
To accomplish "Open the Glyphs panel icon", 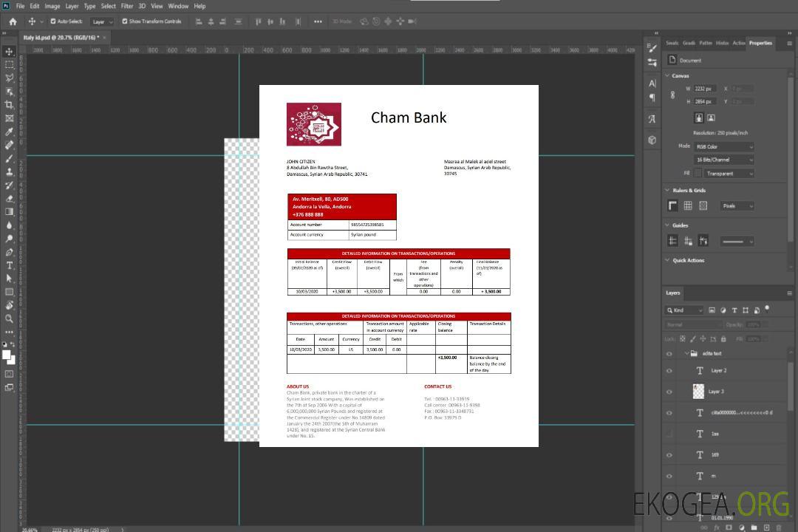I will pos(652,119).
